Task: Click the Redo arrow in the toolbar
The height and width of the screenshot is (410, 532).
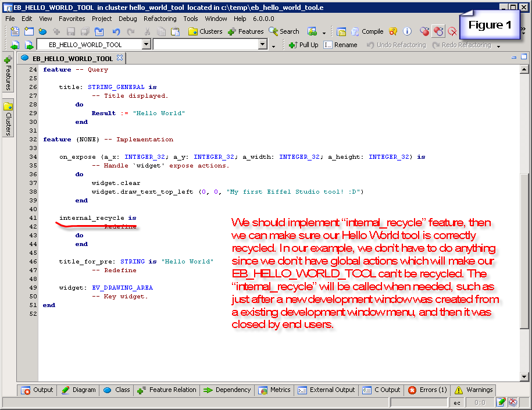Action: coord(131,31)
